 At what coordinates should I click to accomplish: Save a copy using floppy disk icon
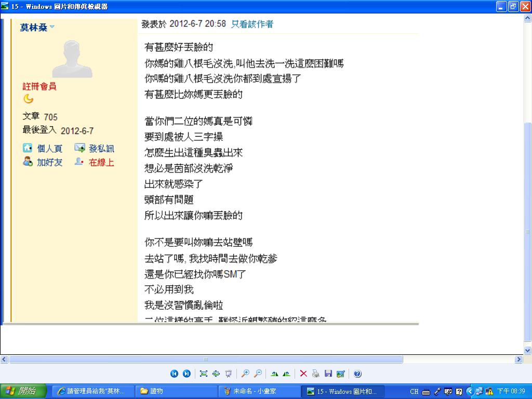pyautogui.click(x=328, y=374)
